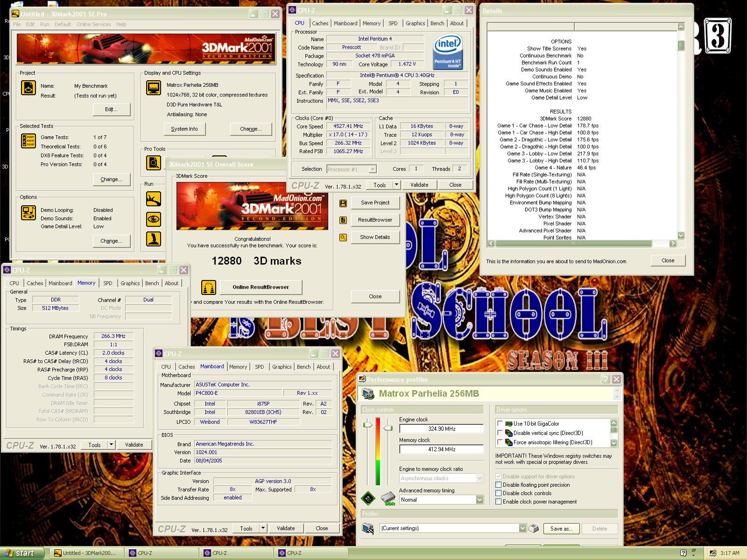Click the green engine chip icon in Performance profiles
This screenshot has height=560, width=747.
(x=368, y=499)
